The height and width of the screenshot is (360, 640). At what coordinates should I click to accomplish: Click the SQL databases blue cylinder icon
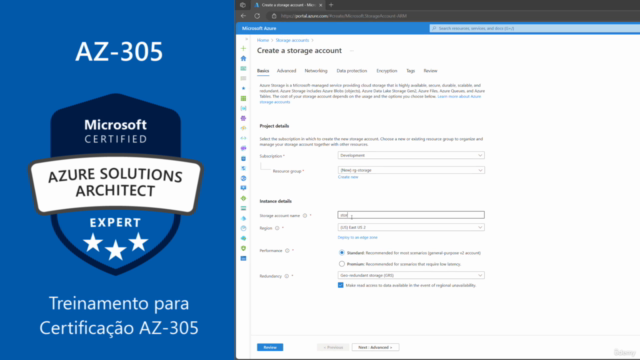[244, 158]
